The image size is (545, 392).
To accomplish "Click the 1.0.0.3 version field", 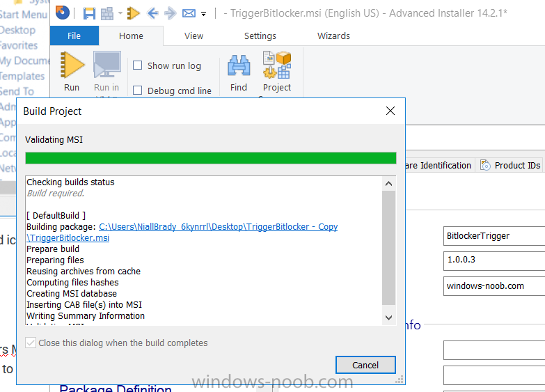I will click(x=494, y=260).
